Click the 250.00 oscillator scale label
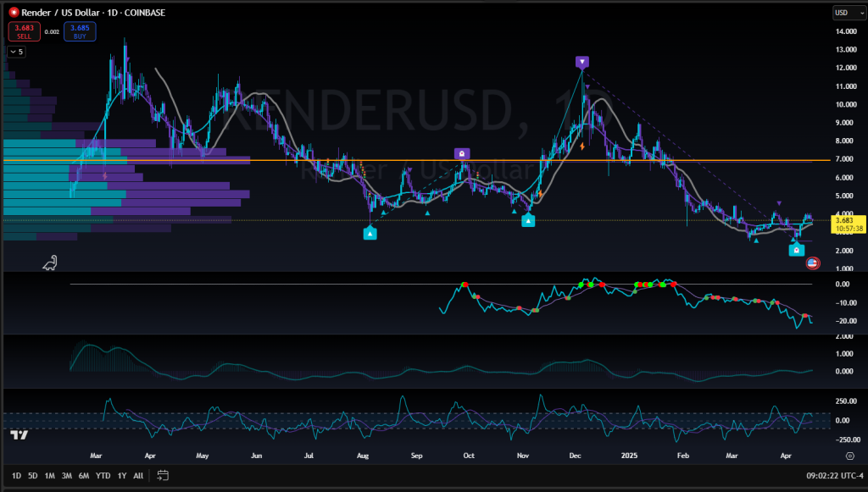This screenshot has width=868, height=492. (x=847, y=401)
